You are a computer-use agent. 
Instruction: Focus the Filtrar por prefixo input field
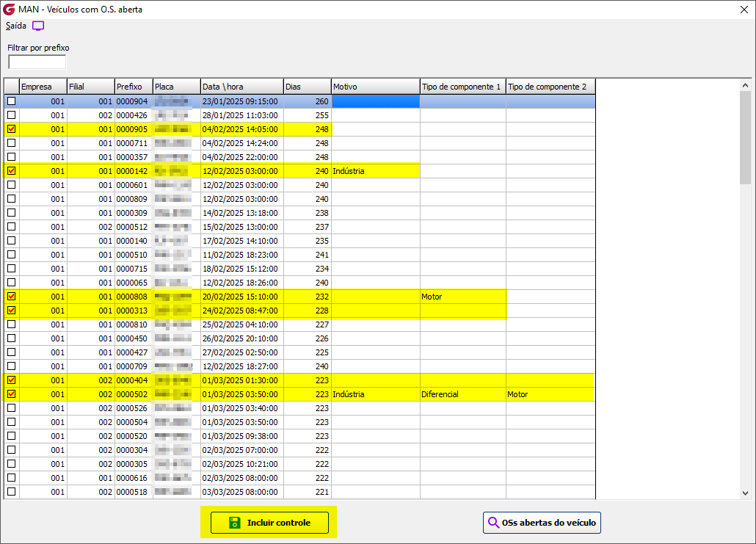pyautogui.click(x=37, y=62)
